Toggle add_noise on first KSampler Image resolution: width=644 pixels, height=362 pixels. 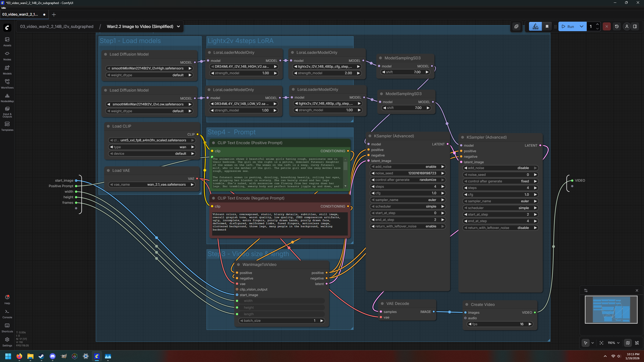click(x=408, y=167)
